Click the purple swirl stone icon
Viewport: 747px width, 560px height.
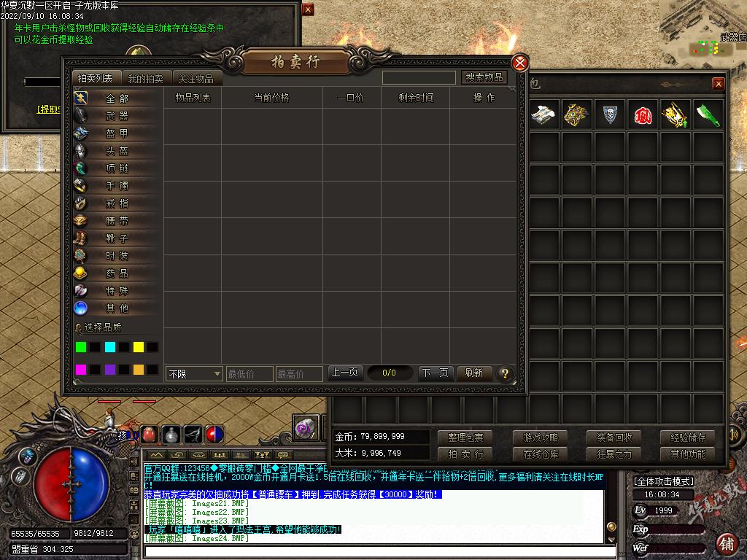click(306, 428)
